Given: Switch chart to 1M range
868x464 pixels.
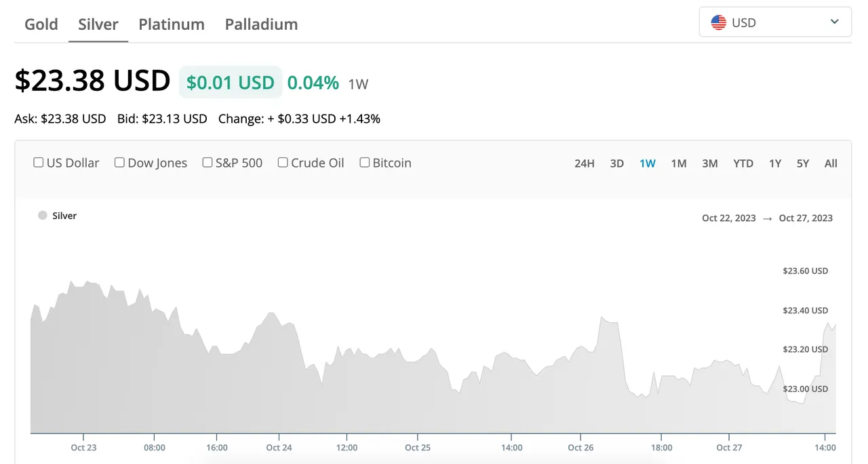Looking at the screenshot, I should click(679, 163).
